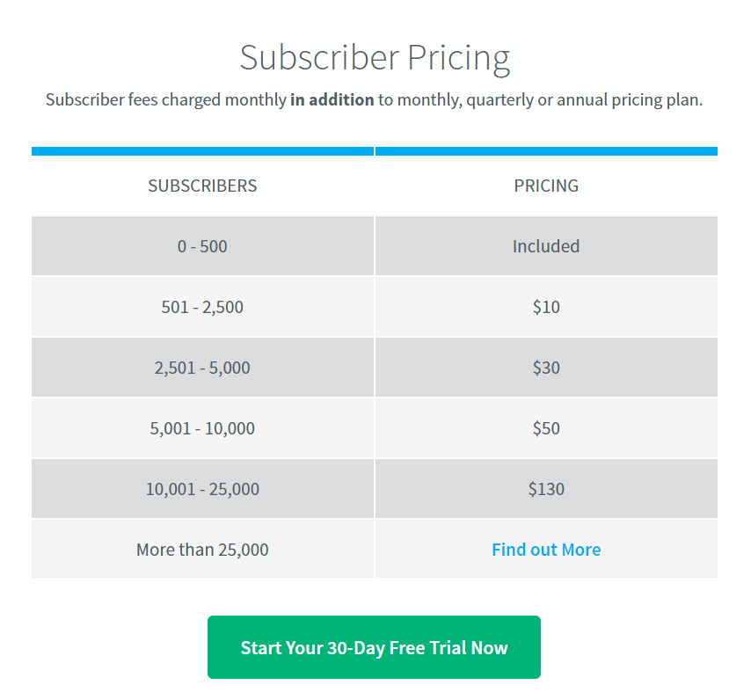Select the 5,001 - 10,000 subscriber tier
751x700 pixels.
click(x=202, y=428)
